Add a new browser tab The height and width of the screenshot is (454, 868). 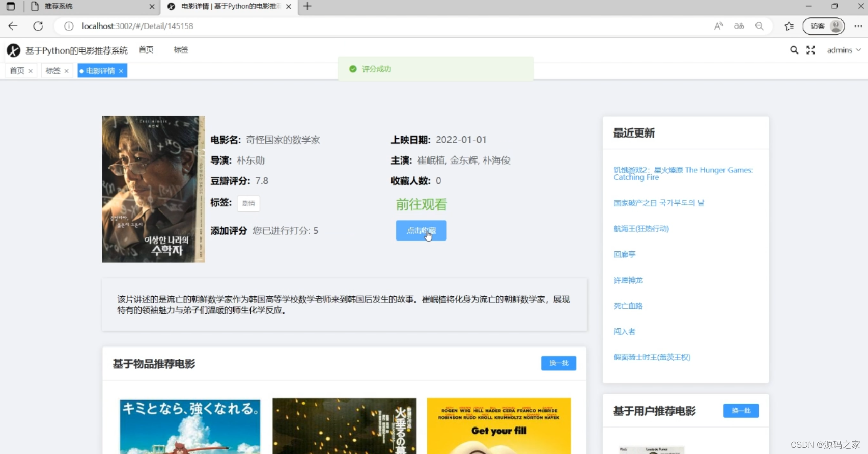(307, 6)
